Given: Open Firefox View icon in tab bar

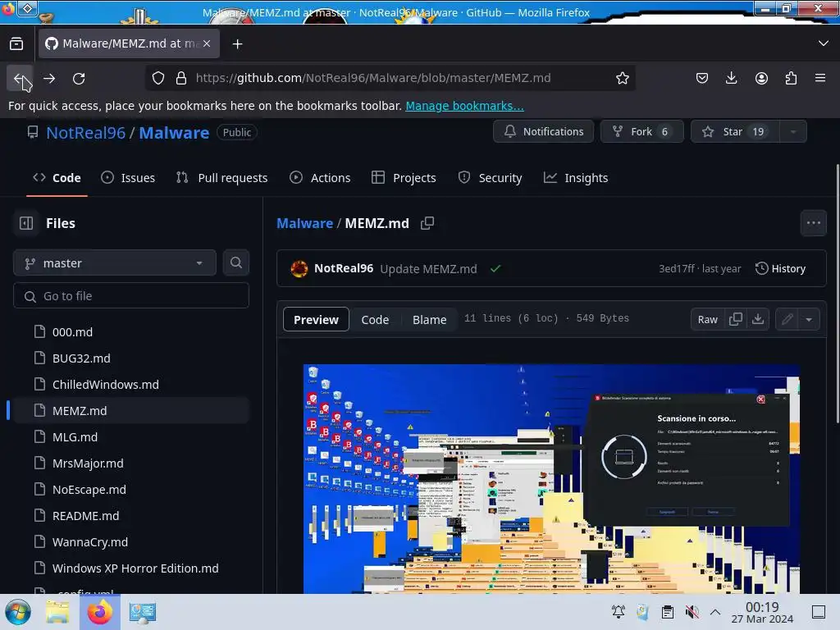Looking at the screenshot, I should 16,43.
